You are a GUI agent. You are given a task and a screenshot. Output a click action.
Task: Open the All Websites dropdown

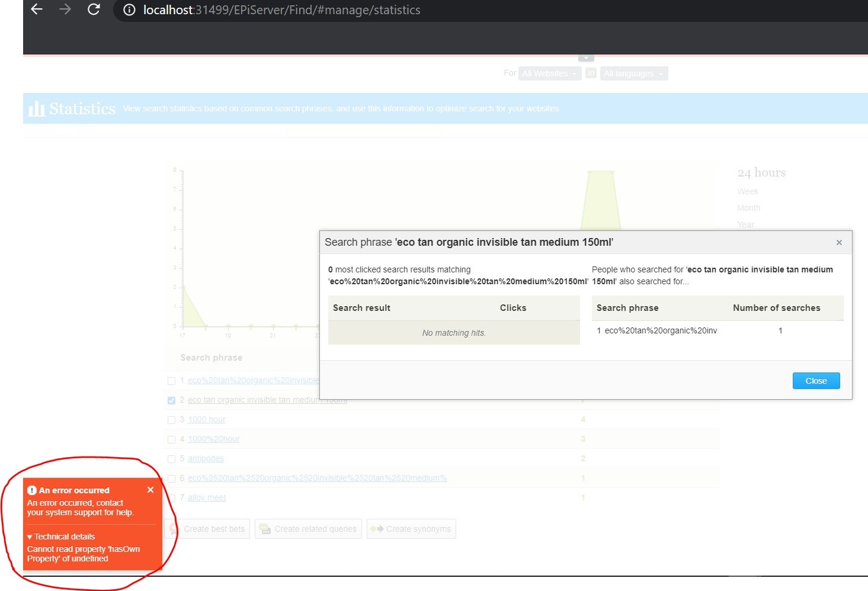[550, 73]
